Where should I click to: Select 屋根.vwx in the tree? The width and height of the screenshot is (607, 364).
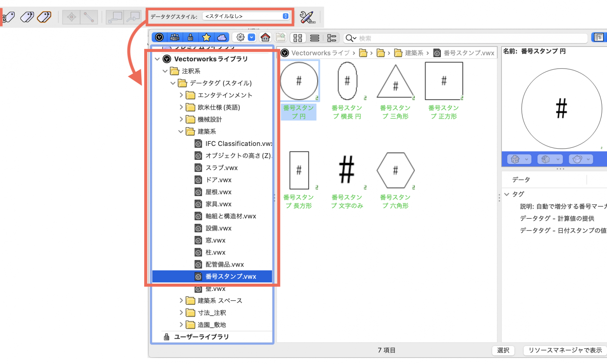(213, 192)
